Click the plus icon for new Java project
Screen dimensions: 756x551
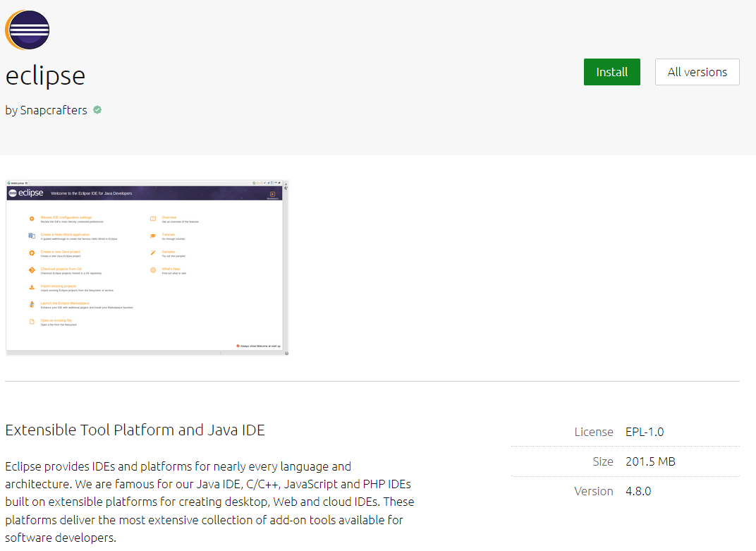[x=32, y=253]
